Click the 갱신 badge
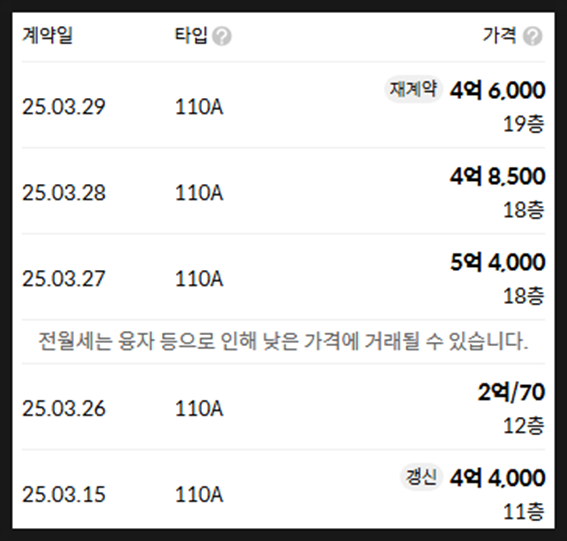 point(421,477)
